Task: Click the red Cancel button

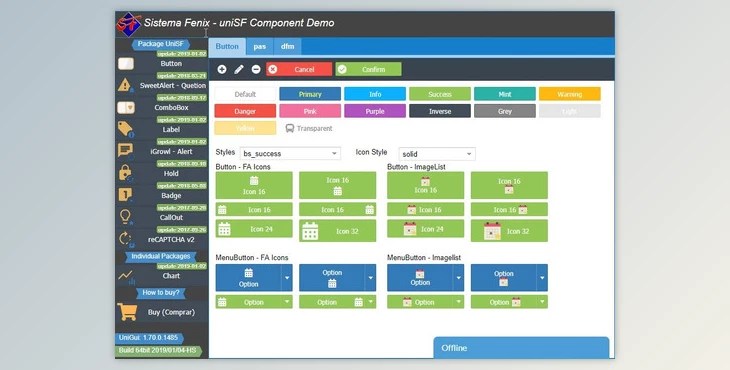Action: click(299, 69)
